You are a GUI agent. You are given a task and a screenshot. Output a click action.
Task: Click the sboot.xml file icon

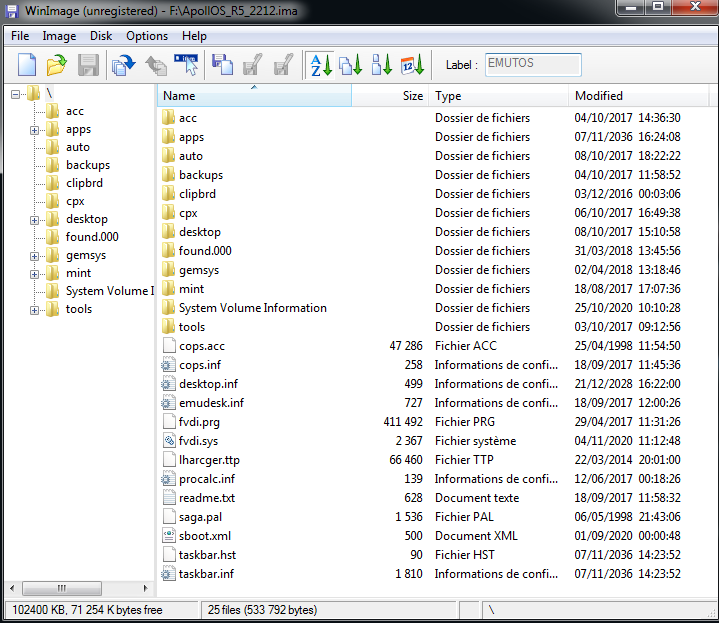169,535
